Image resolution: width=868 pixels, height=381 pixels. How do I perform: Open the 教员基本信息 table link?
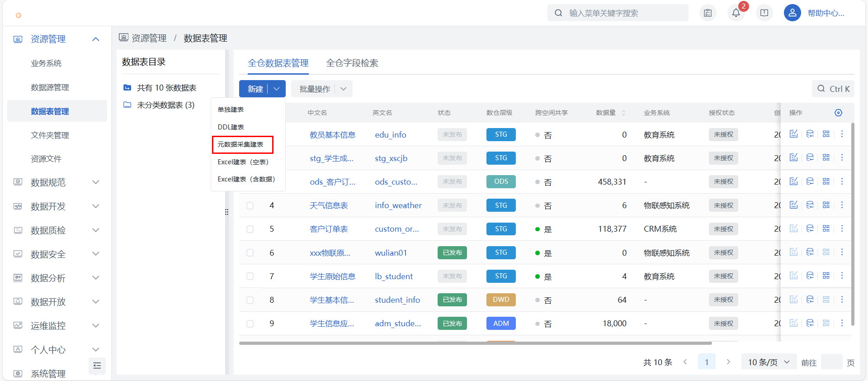pos(332,135)
